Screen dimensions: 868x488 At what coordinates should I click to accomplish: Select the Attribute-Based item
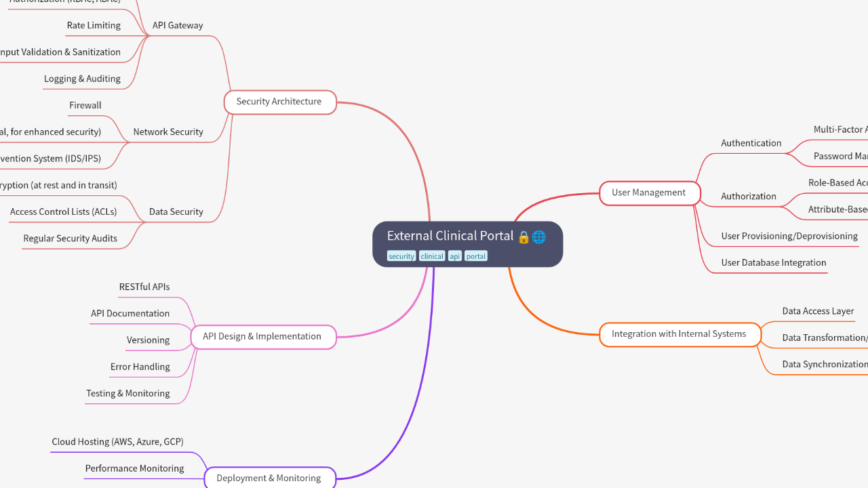coord(838,209)
